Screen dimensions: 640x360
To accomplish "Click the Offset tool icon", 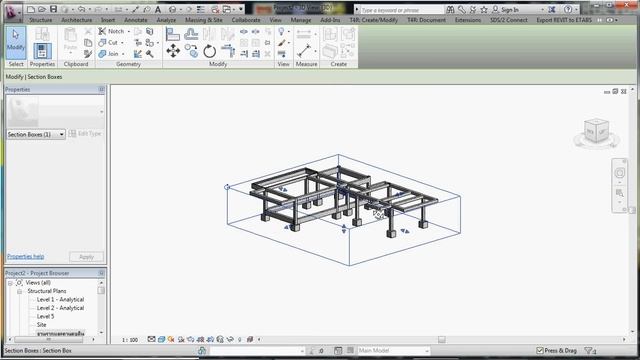I will 191,34.
